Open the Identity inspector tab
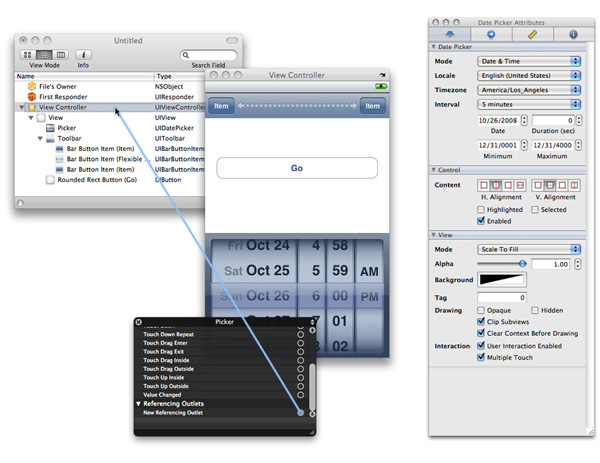 572,33
